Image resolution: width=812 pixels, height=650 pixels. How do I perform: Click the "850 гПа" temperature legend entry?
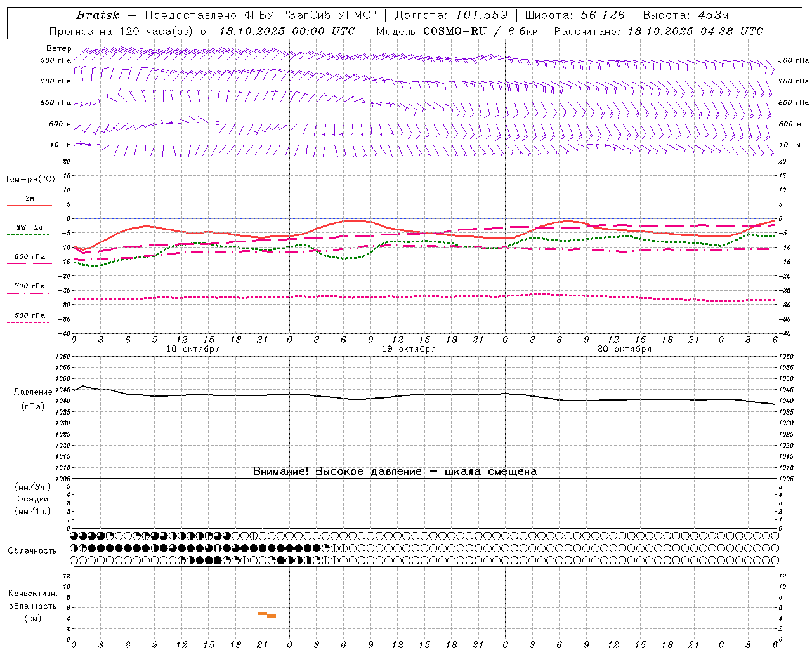pyautogui.click(x=30, y=257)
